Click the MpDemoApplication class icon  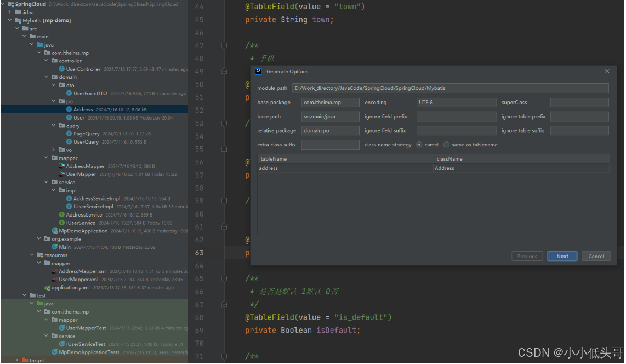point(55,231)
